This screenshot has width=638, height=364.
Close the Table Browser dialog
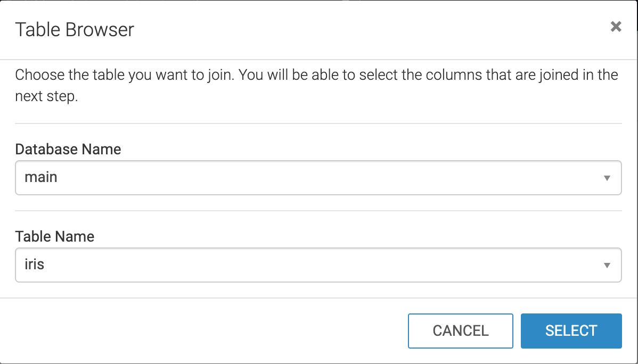click(x=616, y=27)
